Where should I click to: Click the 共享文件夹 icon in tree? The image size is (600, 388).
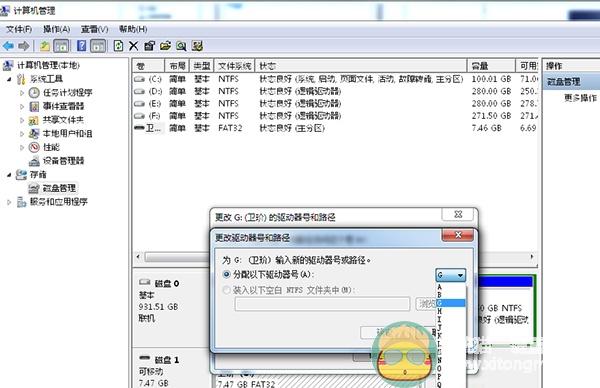click(x=34, y=120)
